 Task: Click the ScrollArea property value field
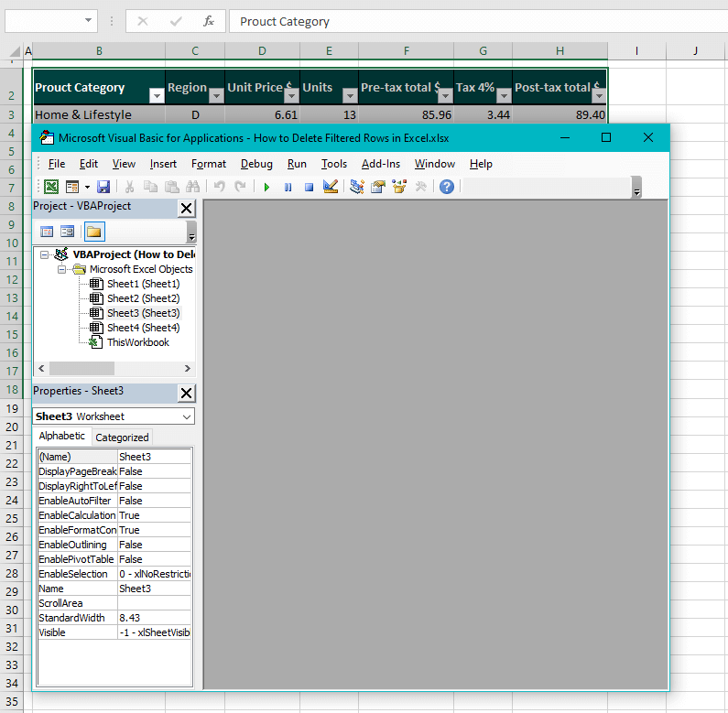tap(154, 603)
